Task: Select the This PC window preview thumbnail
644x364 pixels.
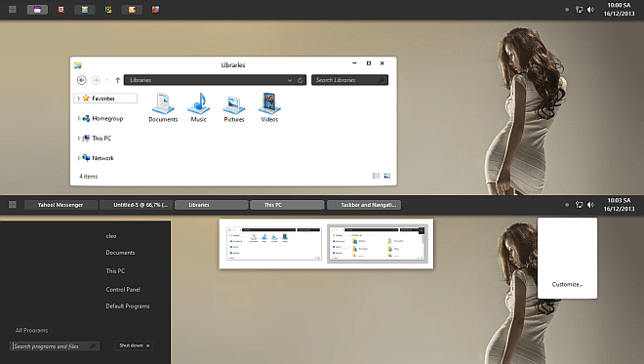Action: pos(378,244)
